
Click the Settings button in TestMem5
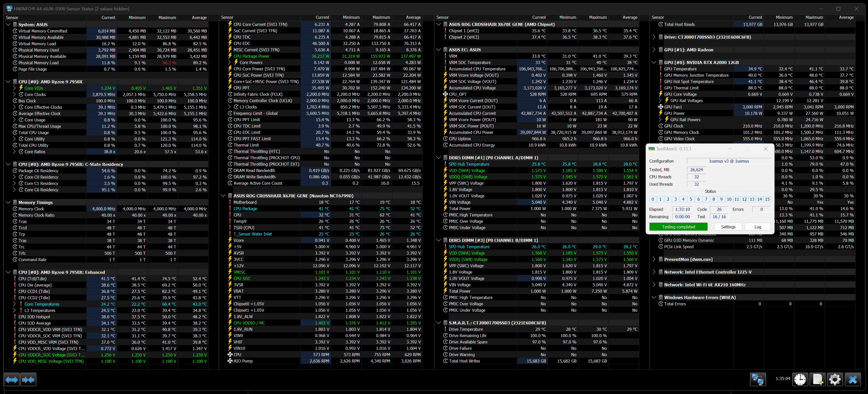728,227
